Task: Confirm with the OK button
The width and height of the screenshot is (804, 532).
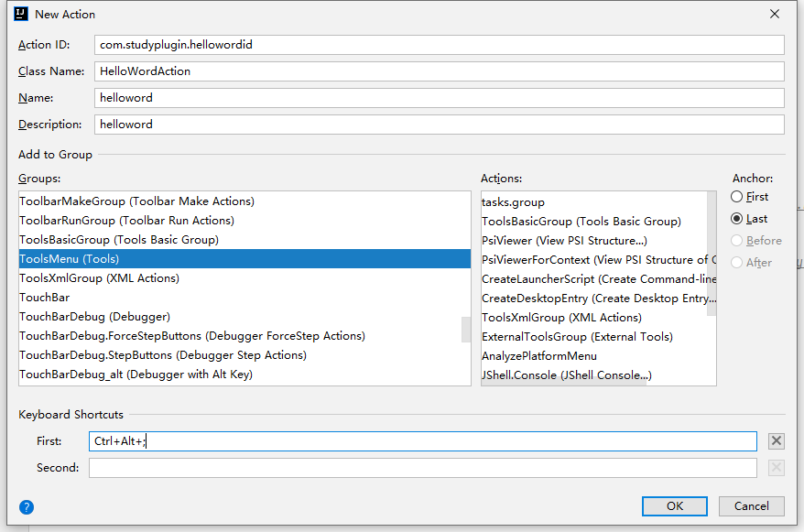Action: pos(675,506)
